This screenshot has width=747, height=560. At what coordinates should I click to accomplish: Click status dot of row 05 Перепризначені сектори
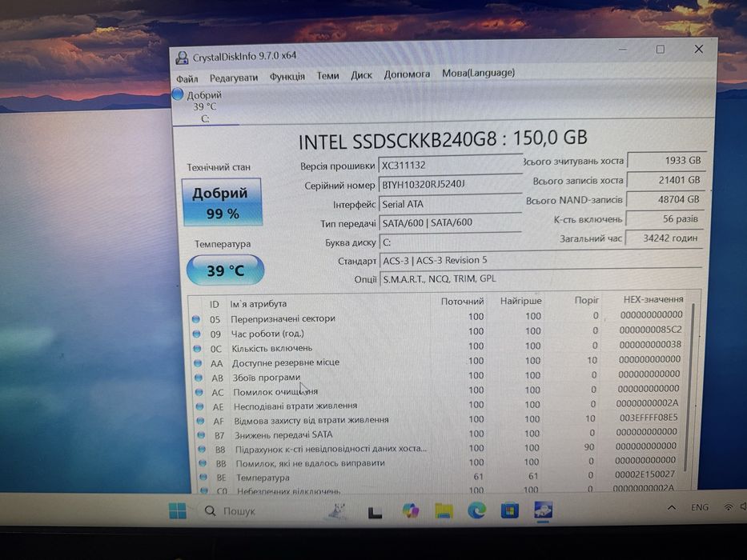[196, 319]
